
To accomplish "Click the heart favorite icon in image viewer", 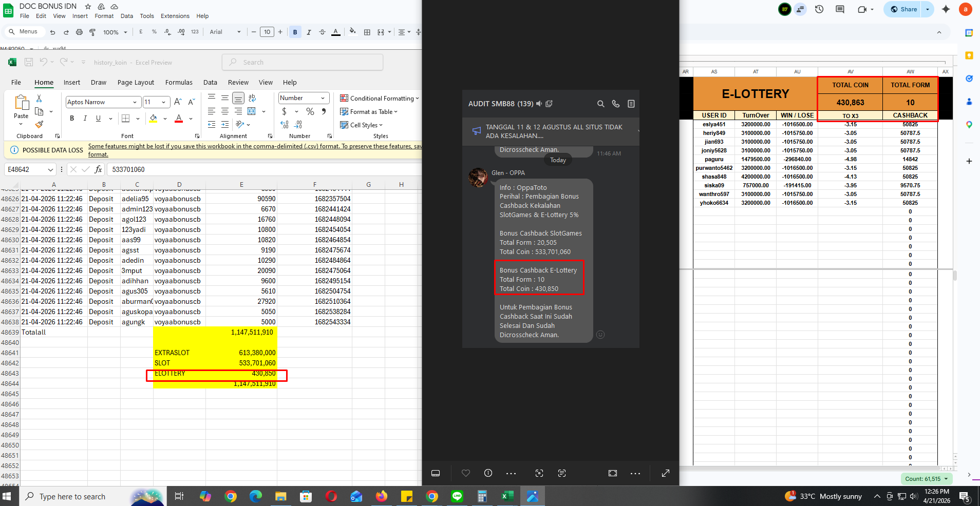I will point(465,473).
